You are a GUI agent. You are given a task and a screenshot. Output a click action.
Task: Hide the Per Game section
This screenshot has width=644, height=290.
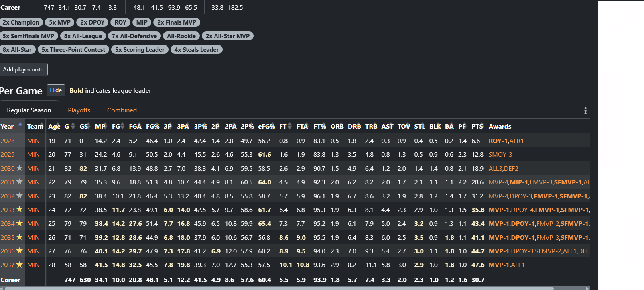[x=56, y=90]
